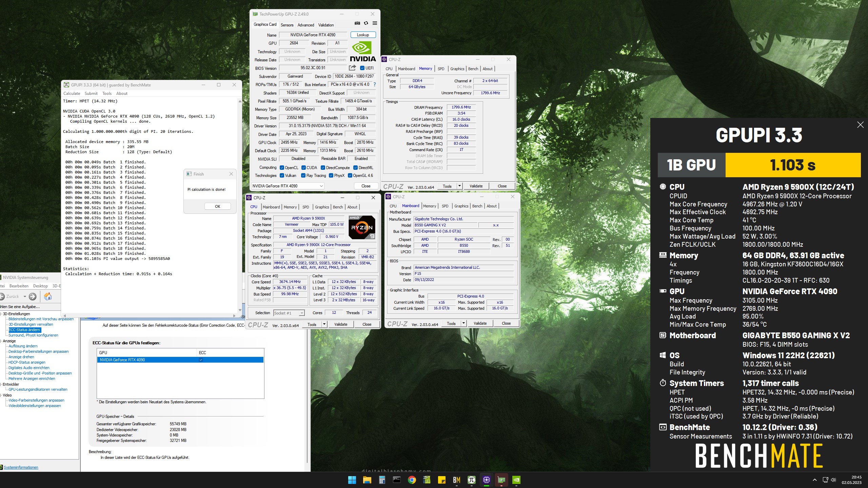Click the forward arrow in NVIDIA Systemsteuerung

[33, 297]
